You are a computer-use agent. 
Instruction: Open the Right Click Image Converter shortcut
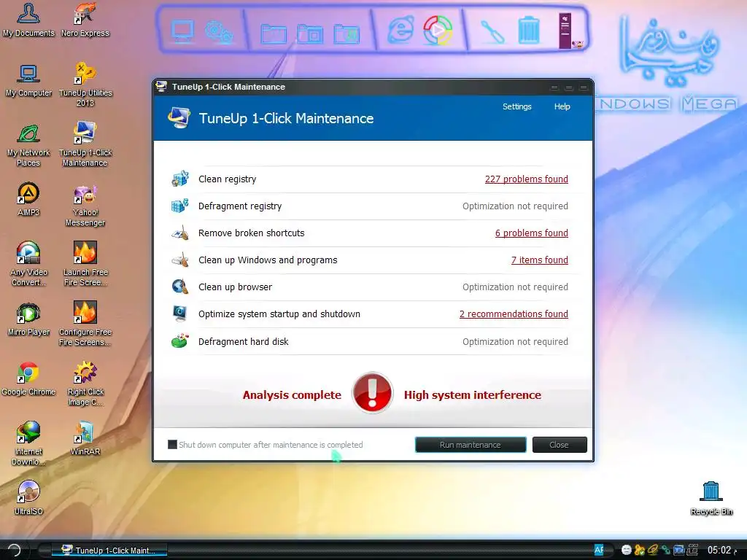point(85,384)
